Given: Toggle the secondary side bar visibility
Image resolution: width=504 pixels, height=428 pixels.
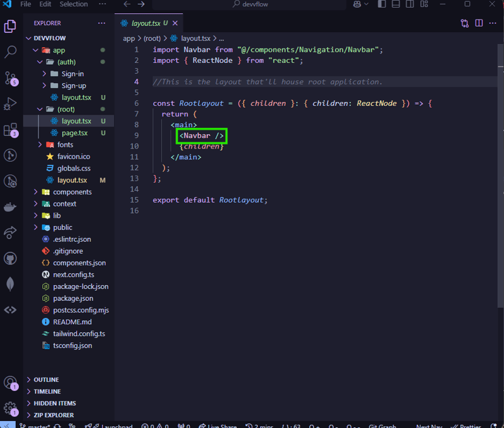Looking at the screenshot, I should click(x=408, y=4).
